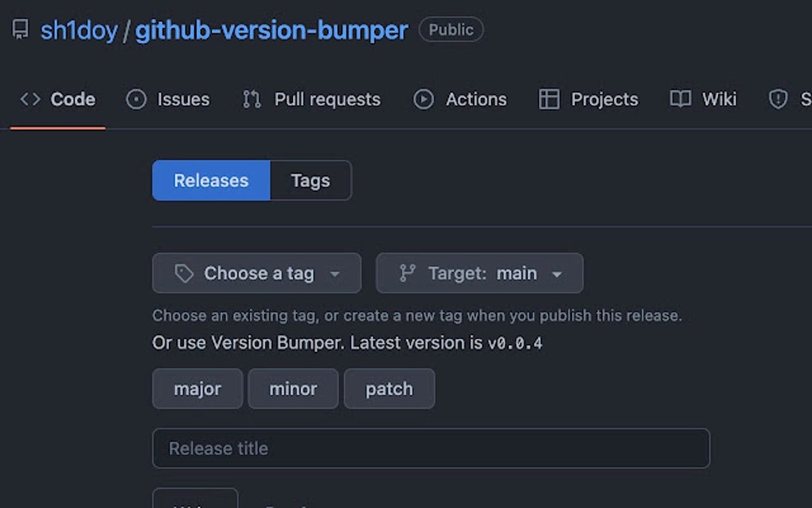Viewport: 812px width, 508px height.
Task: Open the Actions tab
Action: click(475, 100)
